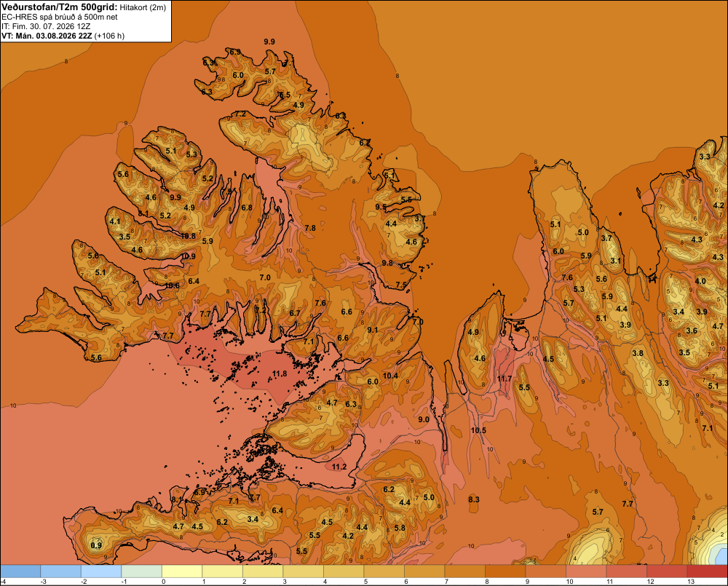728x586 pixels.
Task: Click the 9.1 temperature value on the map
Action: [x=372, y=330]
